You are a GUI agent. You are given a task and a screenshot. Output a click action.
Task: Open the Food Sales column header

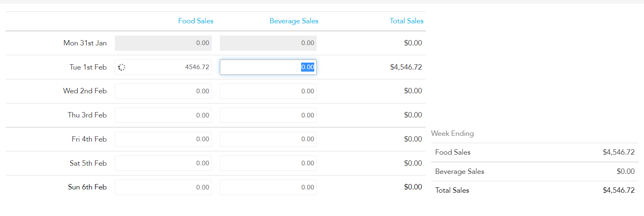pos(196,21)
